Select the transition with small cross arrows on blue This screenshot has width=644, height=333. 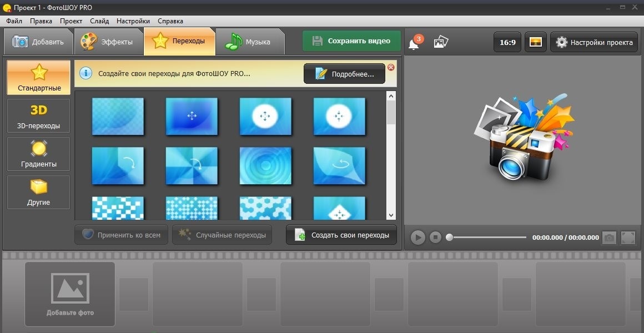[192, 116]
